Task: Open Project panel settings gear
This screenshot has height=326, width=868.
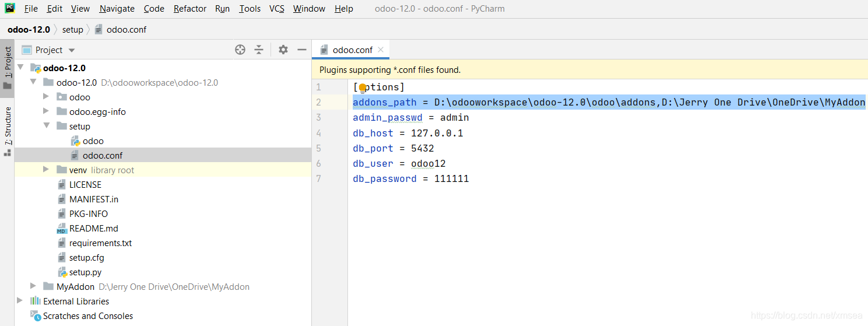Action: point(283,50)
